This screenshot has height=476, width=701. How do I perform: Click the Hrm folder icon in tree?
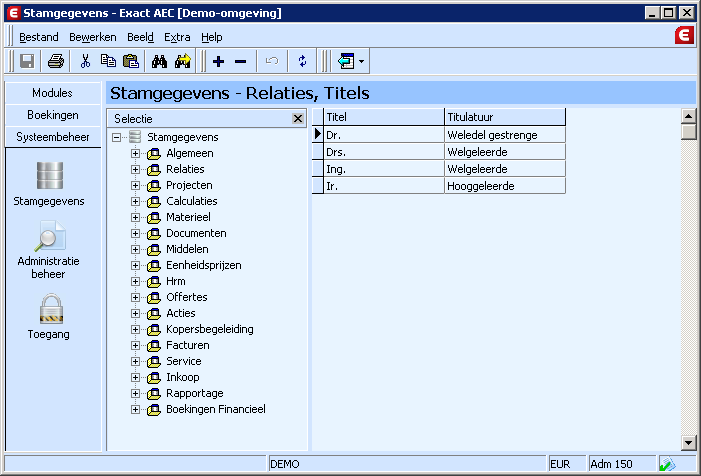(154, 282)
